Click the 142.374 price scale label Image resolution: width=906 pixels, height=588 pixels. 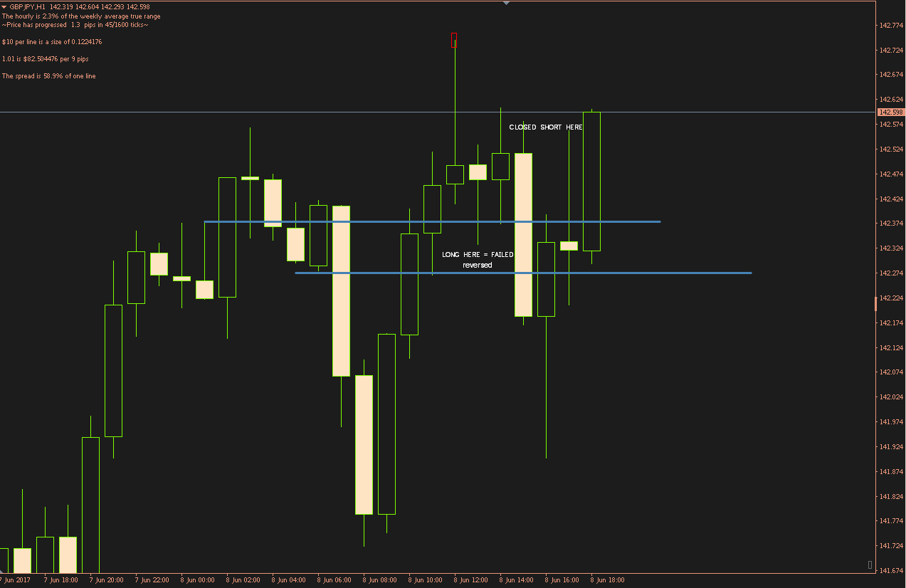coord(891,224)
